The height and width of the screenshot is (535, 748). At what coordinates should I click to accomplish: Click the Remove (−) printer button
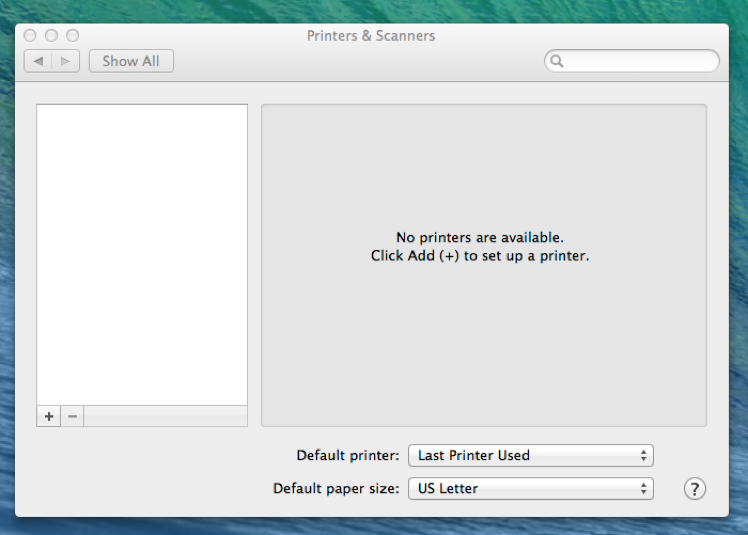[73, 416]
